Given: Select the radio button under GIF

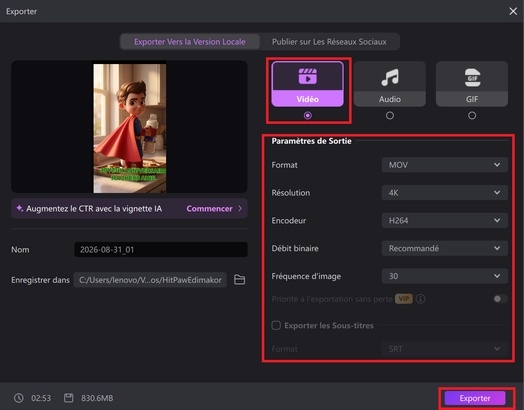Looking at the screenshot, I should 472,116.
